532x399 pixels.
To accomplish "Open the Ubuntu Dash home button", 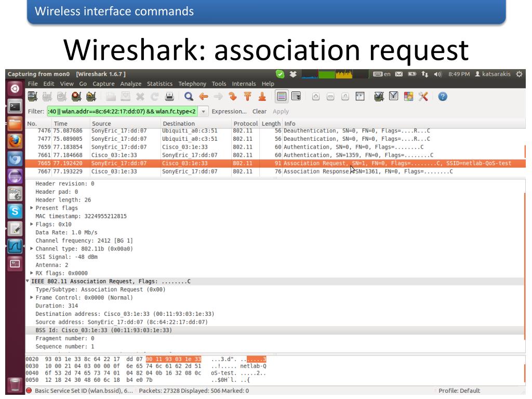I will tap(15, 89).
